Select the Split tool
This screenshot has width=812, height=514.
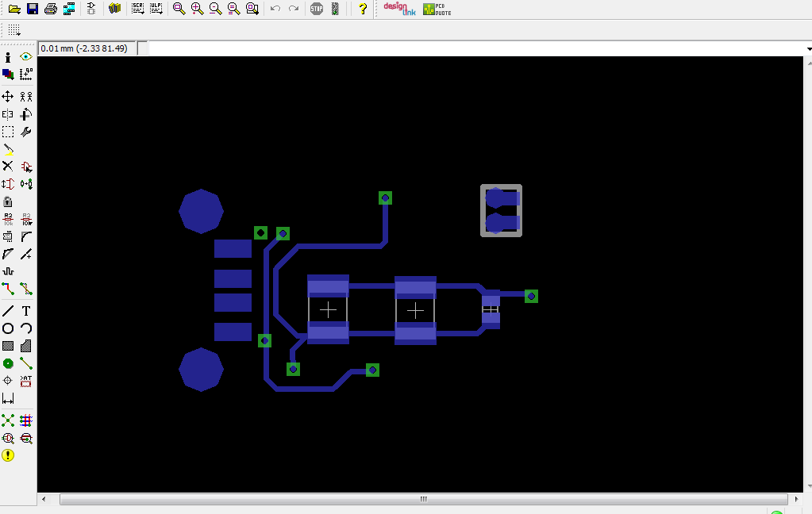tap(8, 254)
